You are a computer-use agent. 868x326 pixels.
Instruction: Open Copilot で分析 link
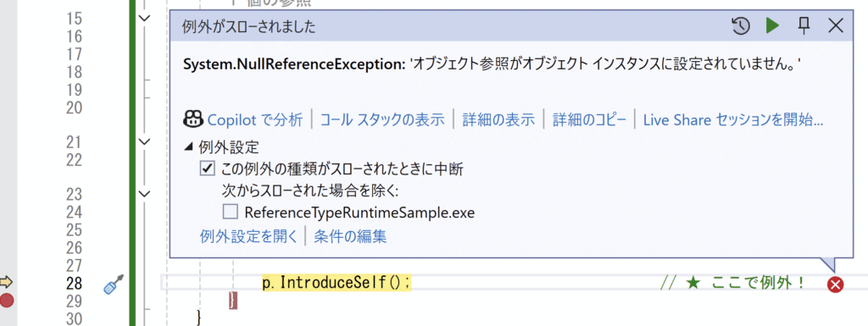point(255,119)
